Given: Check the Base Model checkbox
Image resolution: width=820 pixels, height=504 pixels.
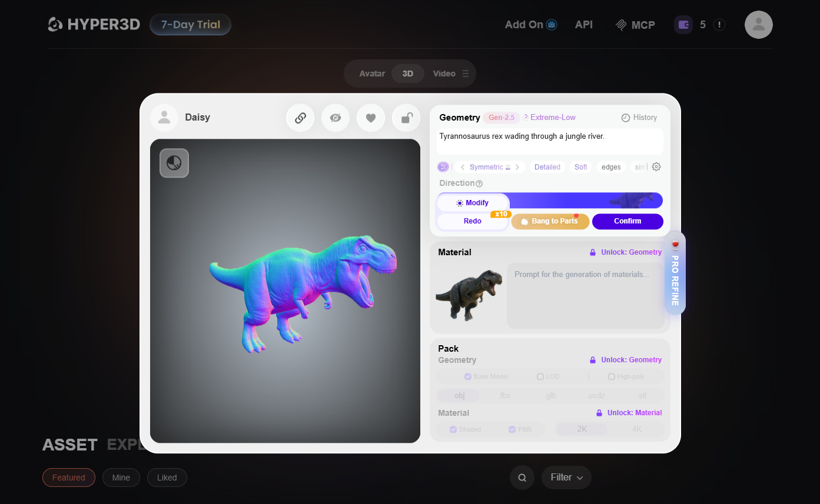Looking at the screenshot, I should tap(468, 376).
